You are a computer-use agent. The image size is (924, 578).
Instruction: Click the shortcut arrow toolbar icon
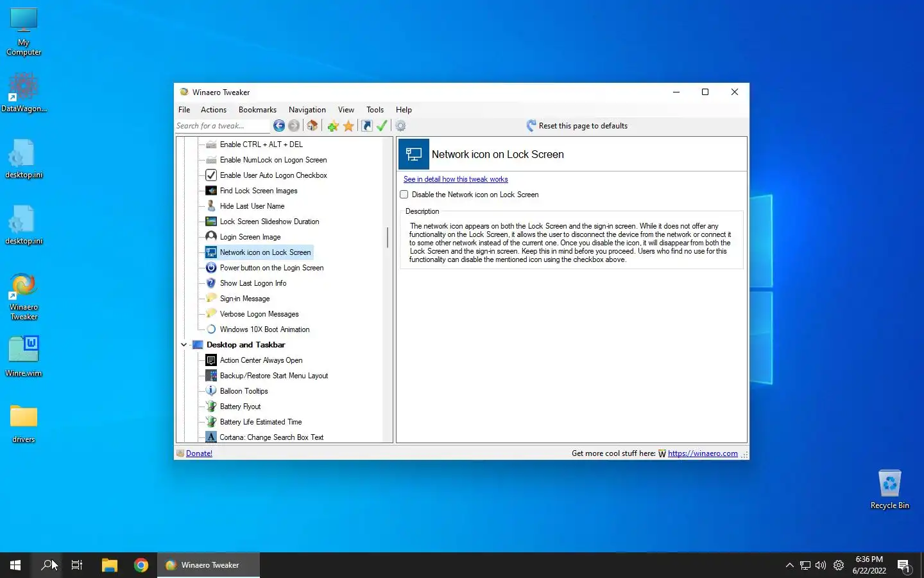366,126
